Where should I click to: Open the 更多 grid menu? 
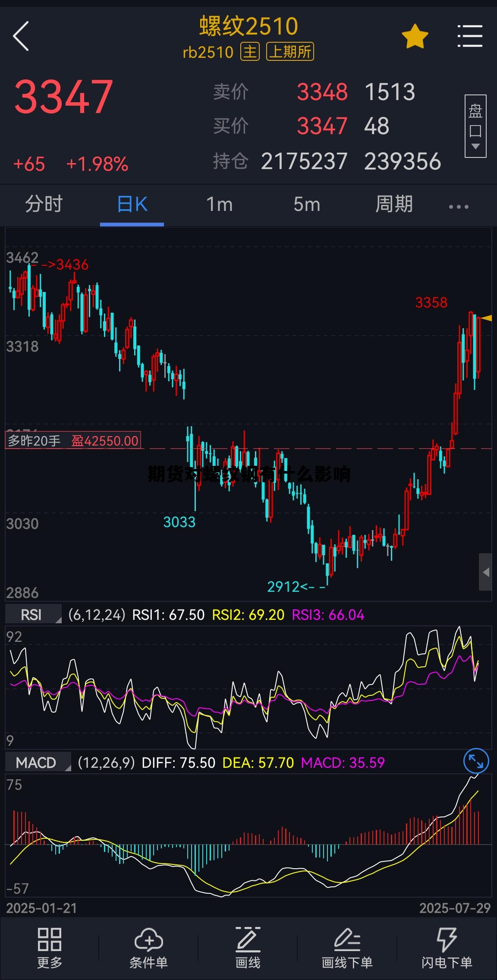pos(50,948)
